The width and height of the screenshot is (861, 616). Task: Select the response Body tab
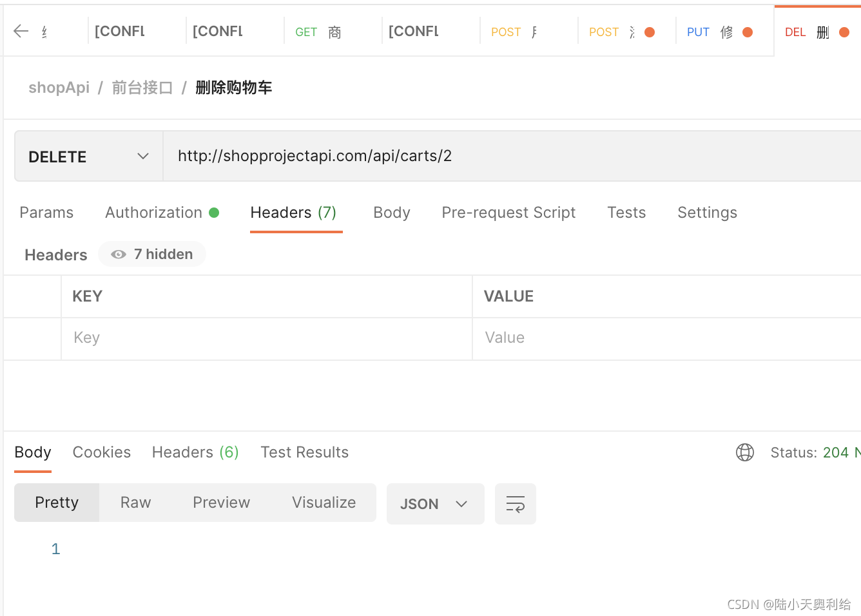(x=33, y=452)
